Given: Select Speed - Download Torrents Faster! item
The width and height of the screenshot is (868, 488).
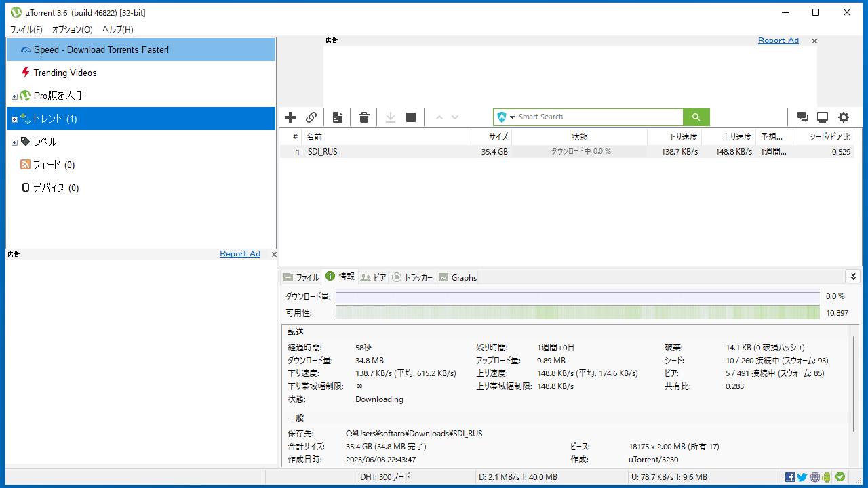Looking at the screenshot, I should click(141, 49).
